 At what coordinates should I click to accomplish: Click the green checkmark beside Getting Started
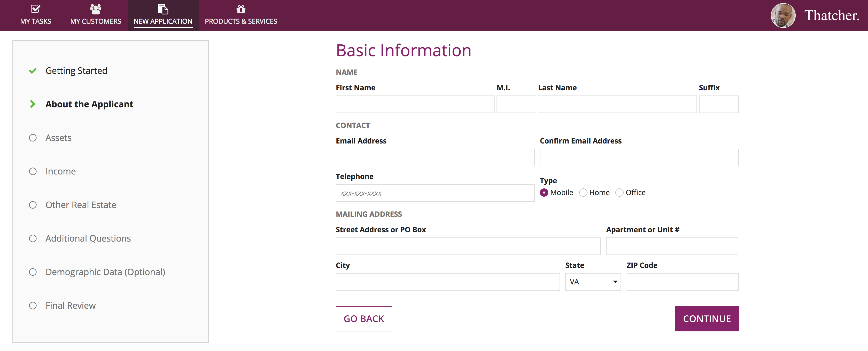tap(33, 71)
